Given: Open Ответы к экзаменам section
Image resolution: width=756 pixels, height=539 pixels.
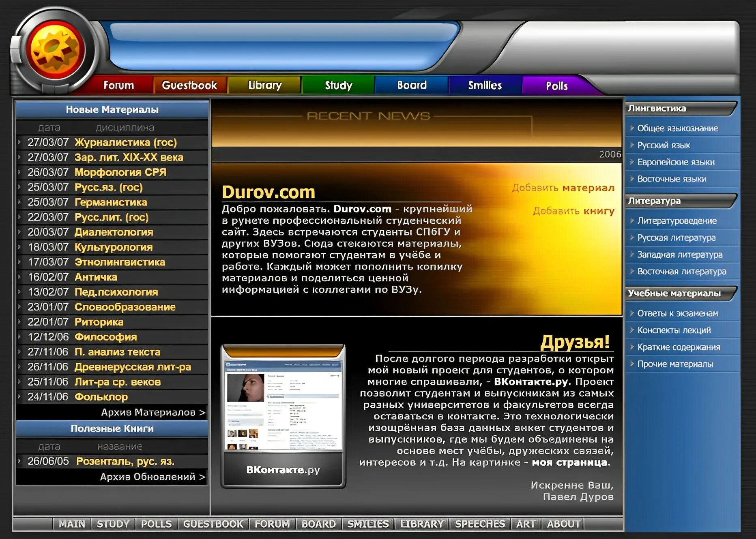Looking at the screenshot, I should [678, 314].
